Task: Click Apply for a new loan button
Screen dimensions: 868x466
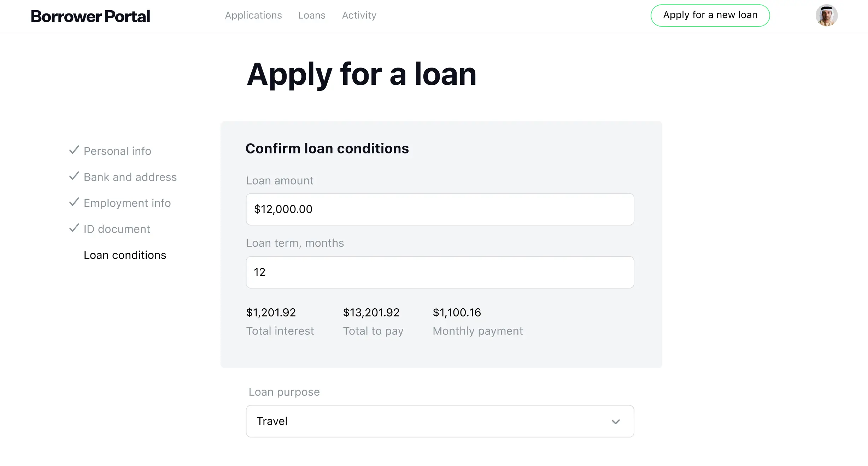Action: [x=710, y=15]
